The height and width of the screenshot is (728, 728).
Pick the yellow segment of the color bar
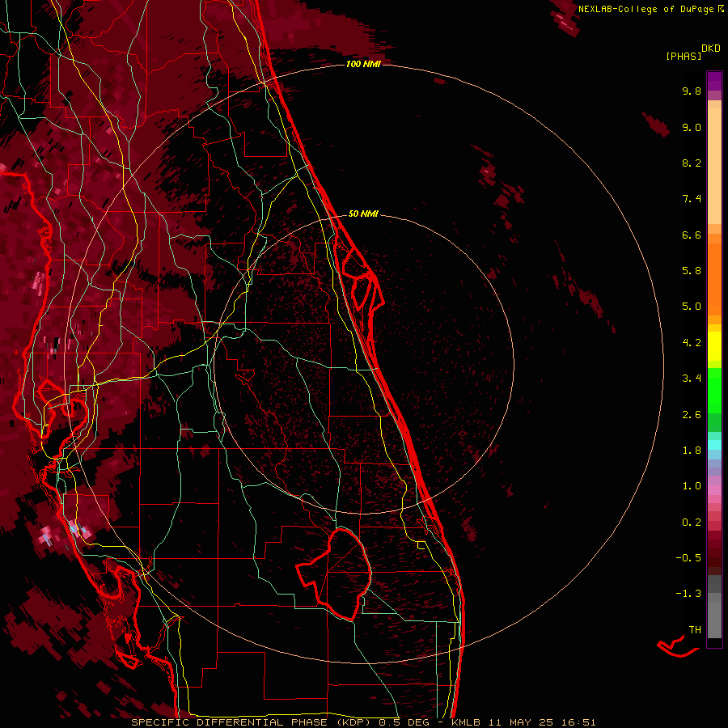pos(714,346)
